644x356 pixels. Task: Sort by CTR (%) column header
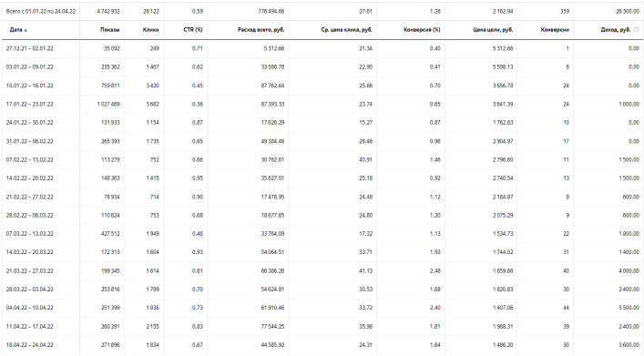tap(193, 30)
